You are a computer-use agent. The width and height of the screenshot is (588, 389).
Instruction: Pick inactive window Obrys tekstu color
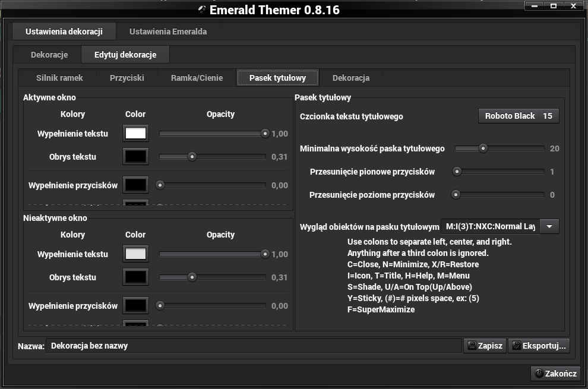click(136, 277)
